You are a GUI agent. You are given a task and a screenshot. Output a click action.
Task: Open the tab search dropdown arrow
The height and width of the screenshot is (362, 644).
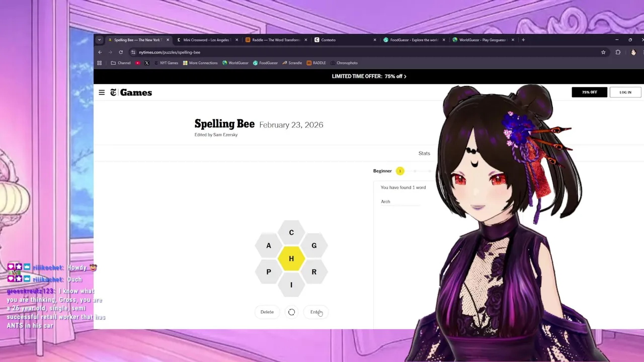tap(99, 40)
